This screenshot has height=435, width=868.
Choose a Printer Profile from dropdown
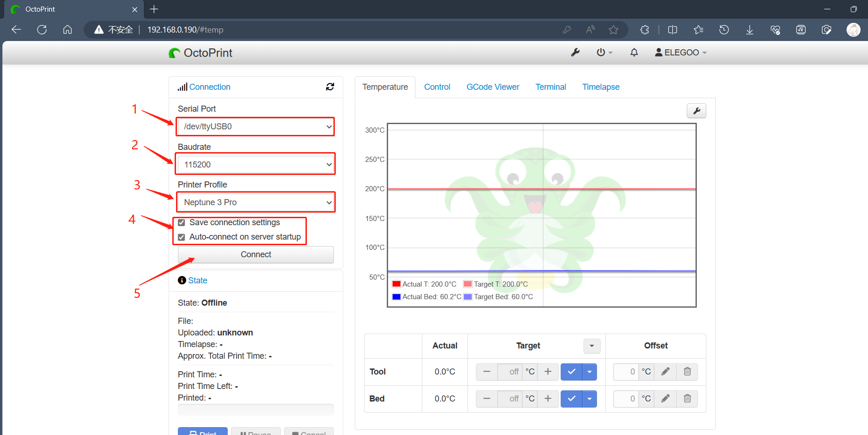(255, 202)
